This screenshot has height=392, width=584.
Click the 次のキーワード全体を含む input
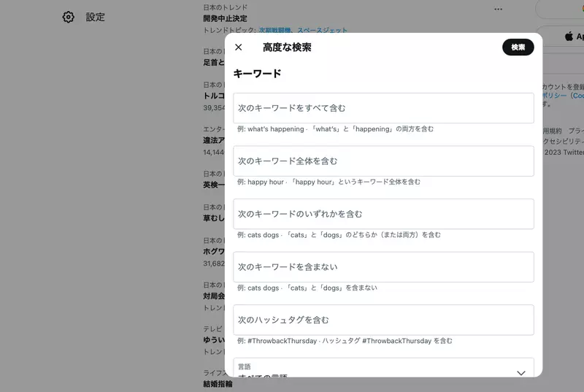coord(383,161)
